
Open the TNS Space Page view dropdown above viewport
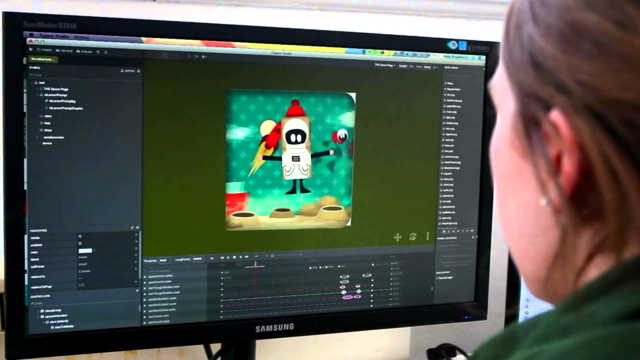[385, 65]
